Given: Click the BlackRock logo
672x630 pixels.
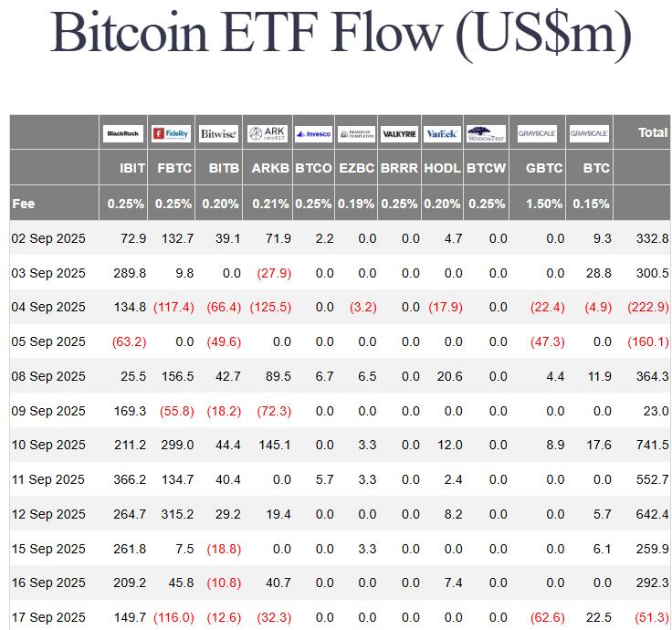Looking at the screenshot, I should (123, 133).
